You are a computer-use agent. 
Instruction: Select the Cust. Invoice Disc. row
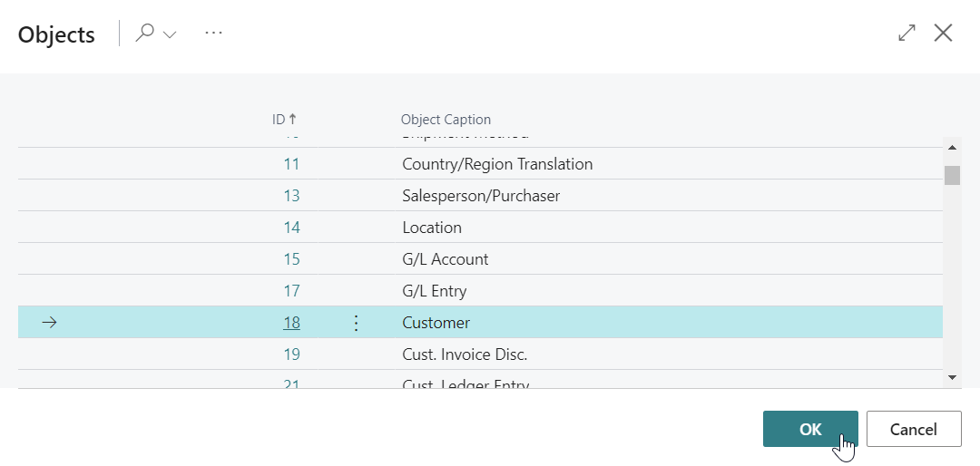point(465,354)
